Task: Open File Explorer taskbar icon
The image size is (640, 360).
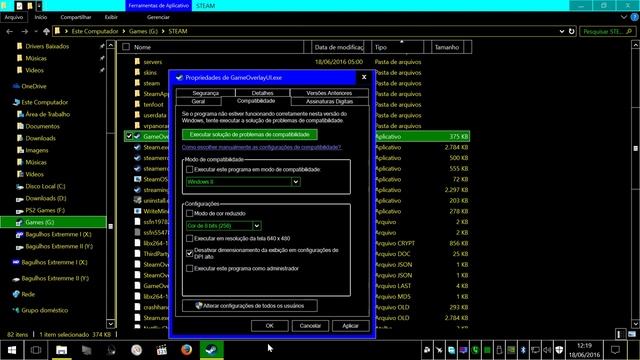Action: pyautogui.click(x=62, y=350)
